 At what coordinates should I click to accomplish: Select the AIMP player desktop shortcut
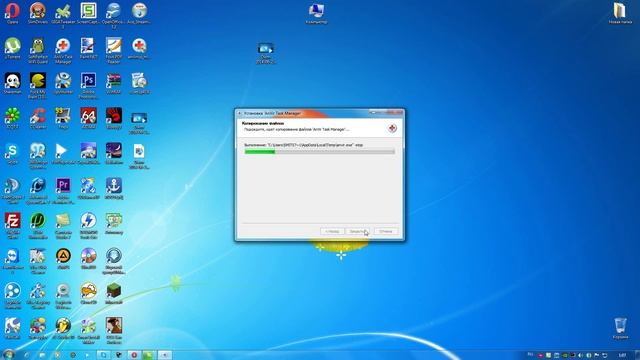pos(63,259)
